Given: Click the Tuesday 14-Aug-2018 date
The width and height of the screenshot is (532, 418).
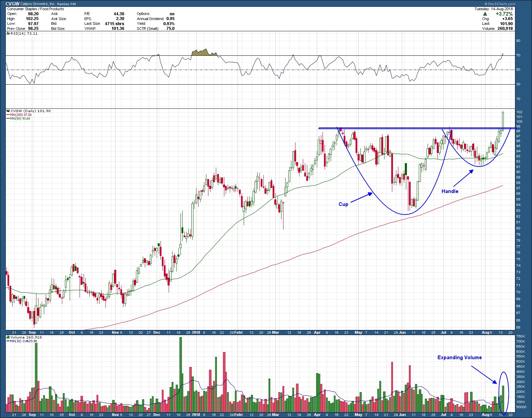Looking at the screenshot, I should pos(494,9).
